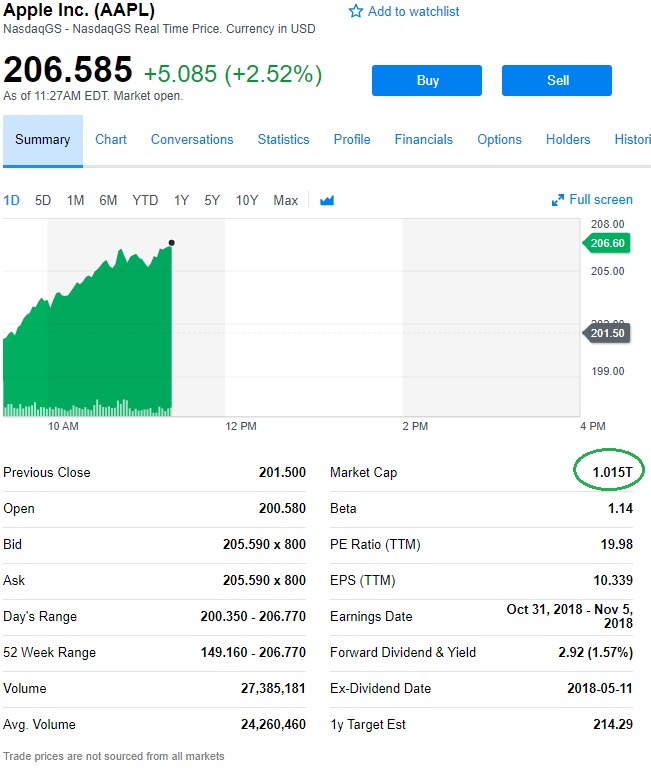The image size is (651, 773).
Task: Open the Conversations tab
Action: (x=192, y=140)
